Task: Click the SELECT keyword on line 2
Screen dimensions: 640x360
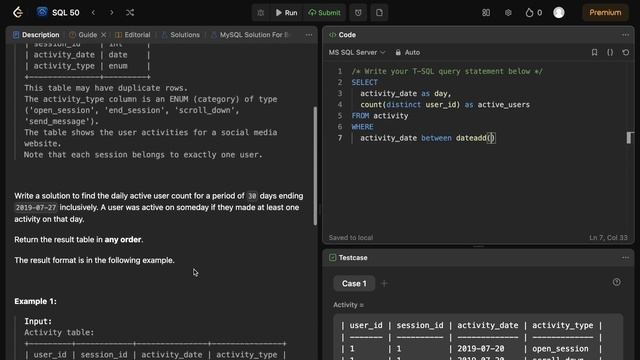Action: click(x=364, y=82)
